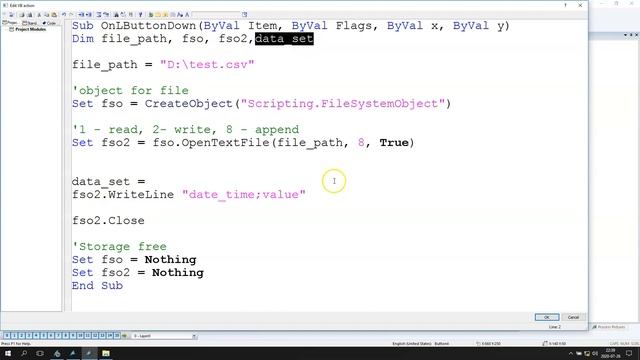Click the blue funnel-shaped toolbar icon

[x=141, y=15]
